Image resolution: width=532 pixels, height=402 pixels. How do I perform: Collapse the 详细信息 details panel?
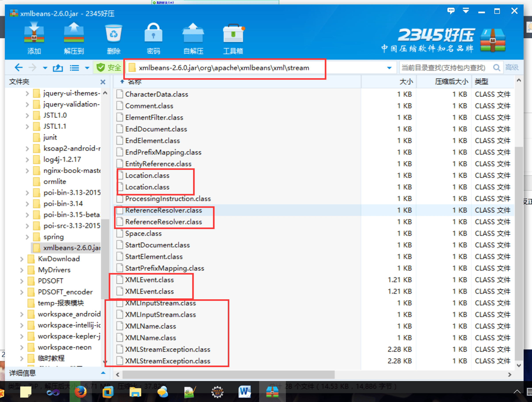103,373
